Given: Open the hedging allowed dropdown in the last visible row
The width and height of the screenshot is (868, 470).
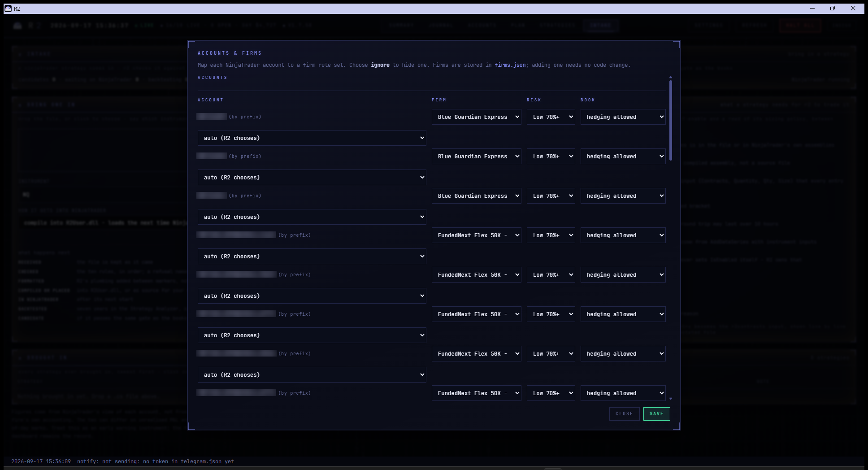Looking at the screenshot, I should 623,393.
